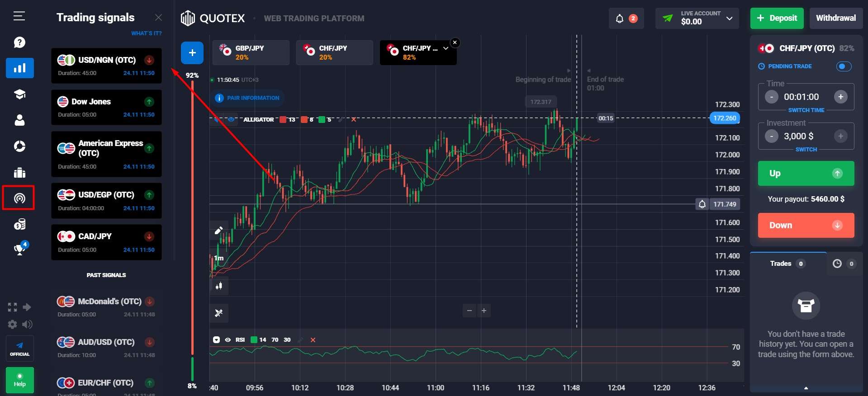868x396 pixels.
Task: Close the active CHF/JPY 82% tab
Action: 455,42
